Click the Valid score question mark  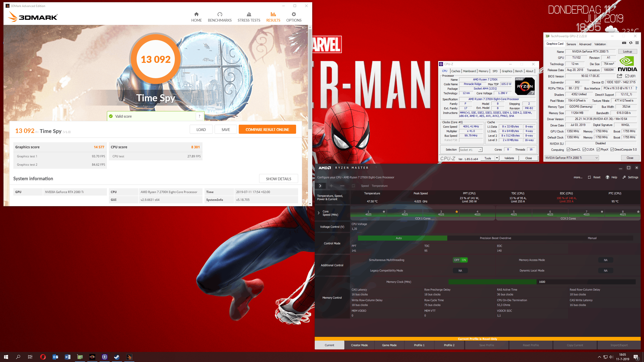pos(199,116)
